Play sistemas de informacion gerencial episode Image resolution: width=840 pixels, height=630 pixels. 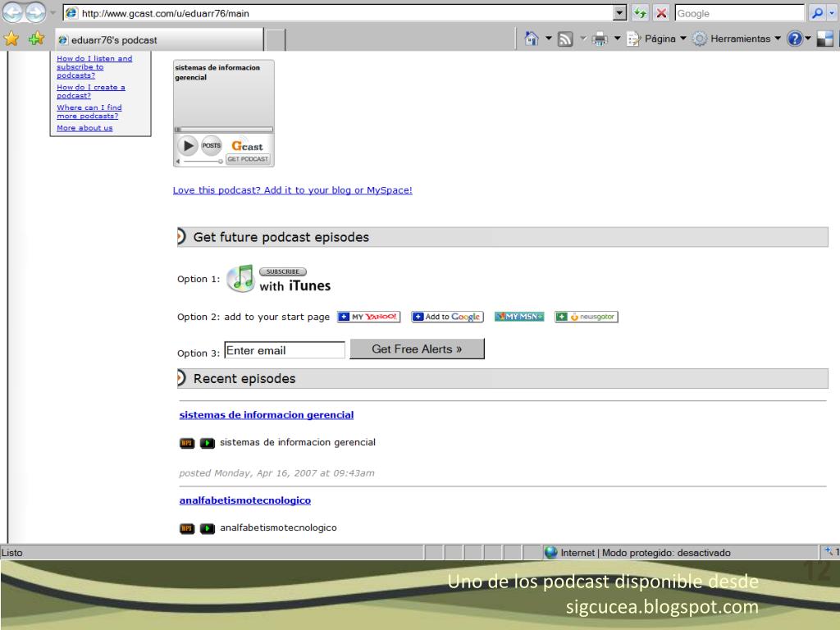click(x=208, y=443)
